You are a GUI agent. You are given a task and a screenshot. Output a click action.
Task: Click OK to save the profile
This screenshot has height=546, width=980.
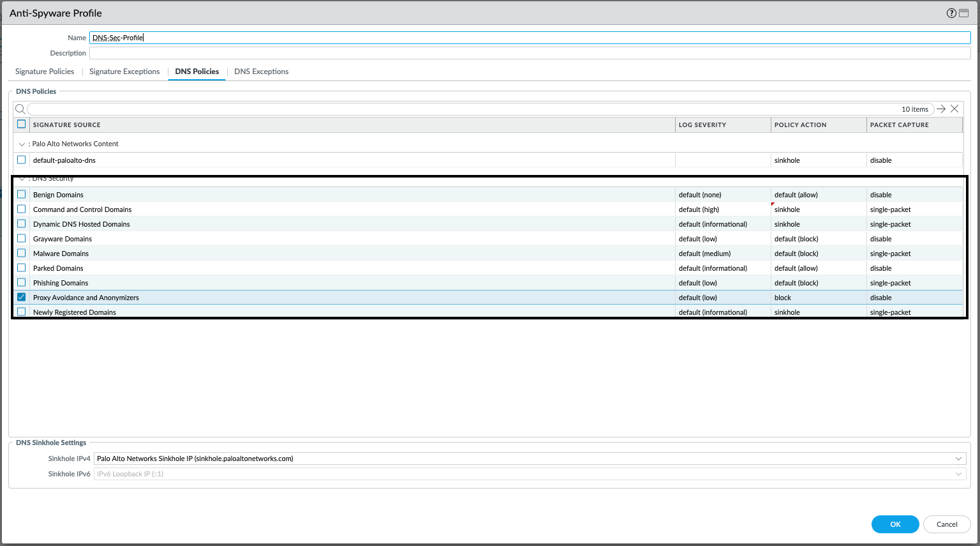pyautogui.click(x=895, y=524)
